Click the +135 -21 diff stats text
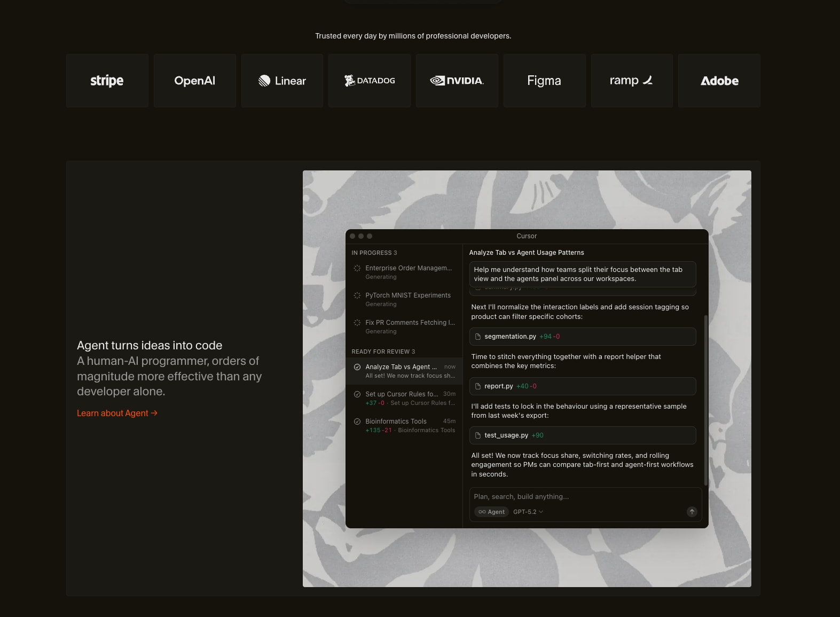Viewport: 840px width, 617px height. 379,430
